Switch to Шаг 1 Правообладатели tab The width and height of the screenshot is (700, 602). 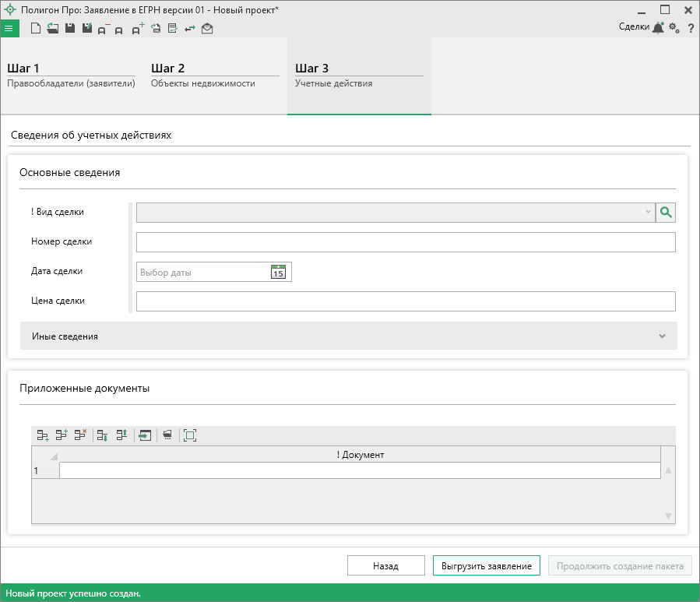(x=71, y=76)
